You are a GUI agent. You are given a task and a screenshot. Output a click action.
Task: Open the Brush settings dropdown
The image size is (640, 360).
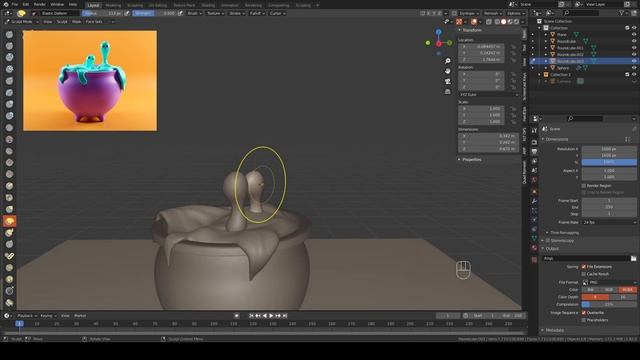[x=194, y=13]
